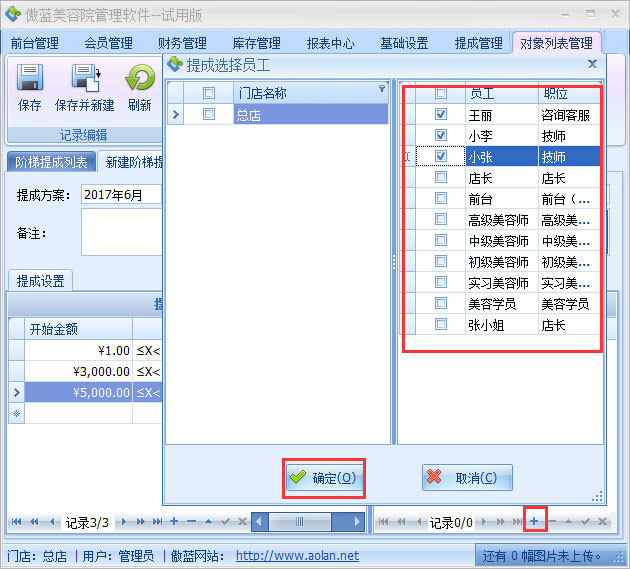Viewport: 630px width, 569px height.
Task: Uncheck the checkbox for employee 王丽
Action: (441, 115)
